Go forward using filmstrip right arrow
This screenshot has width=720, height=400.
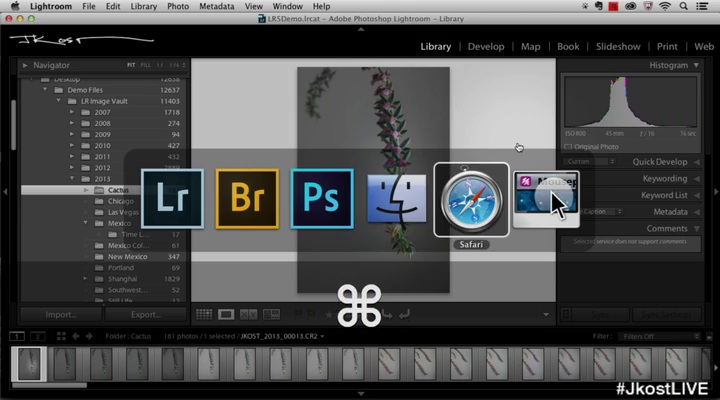pyautogui.click(x=89, y=336)
